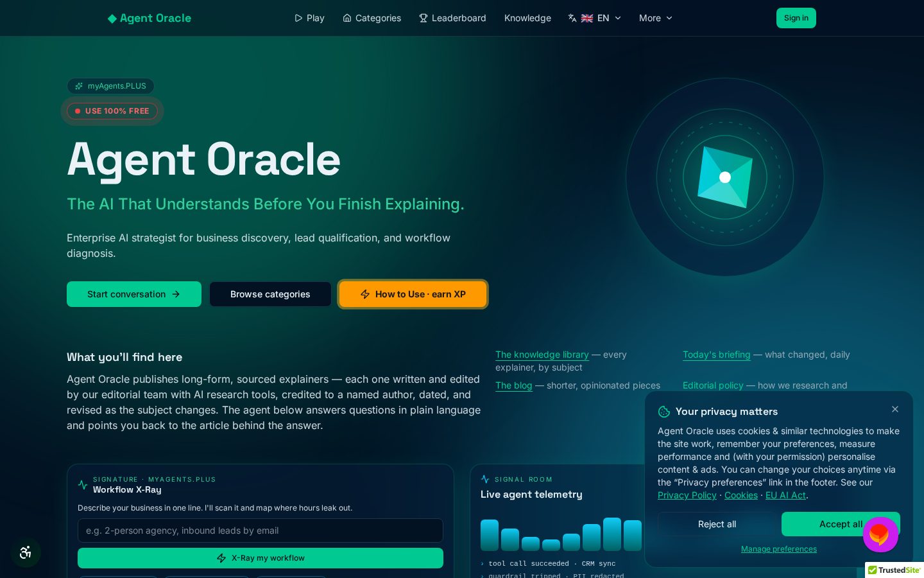Focus the Workflow X-Ray business description field

[261, 530]
